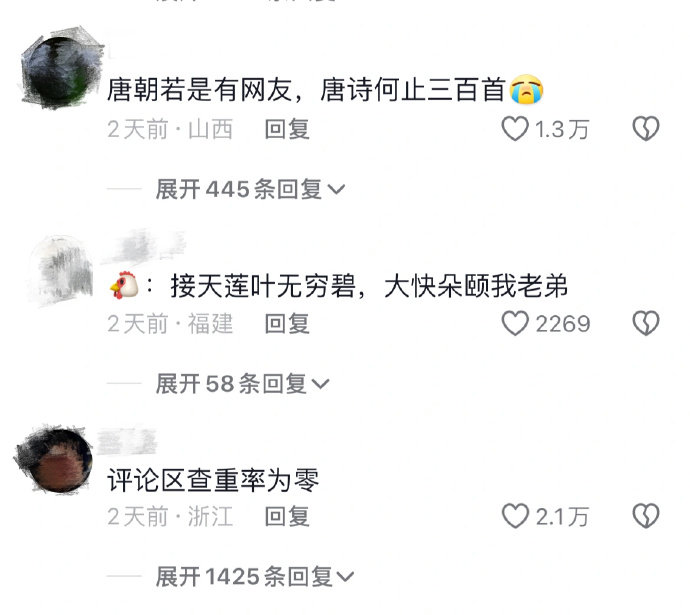This screenshot has height=615, width=690.
Task: Open avatar of the Shanxi commenter
Action: pyautogui.click(x=62, y=68)
